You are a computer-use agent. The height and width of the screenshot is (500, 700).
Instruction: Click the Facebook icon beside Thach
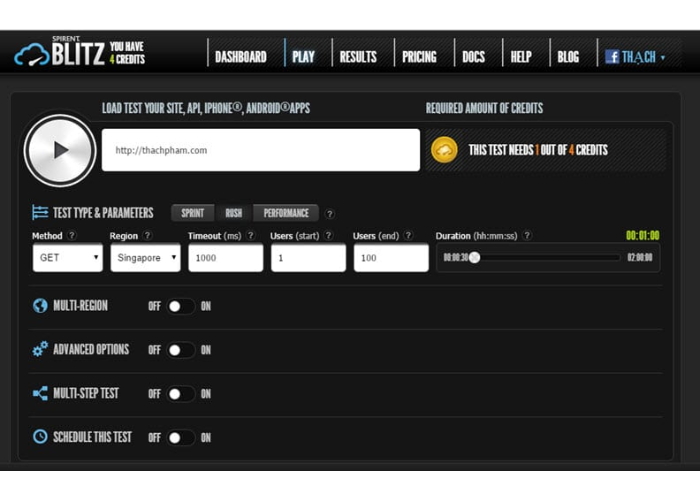pyautogui.click(x=612, y=57)
